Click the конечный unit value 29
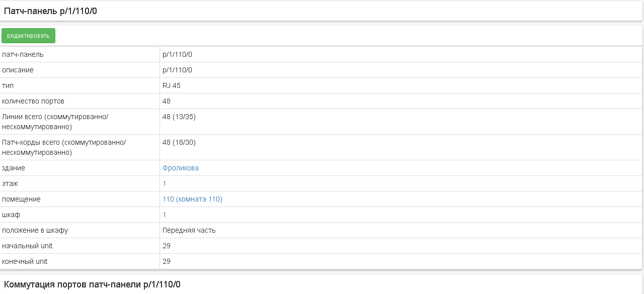Screen dimensions: 644x294 click(x=167, y=261)
